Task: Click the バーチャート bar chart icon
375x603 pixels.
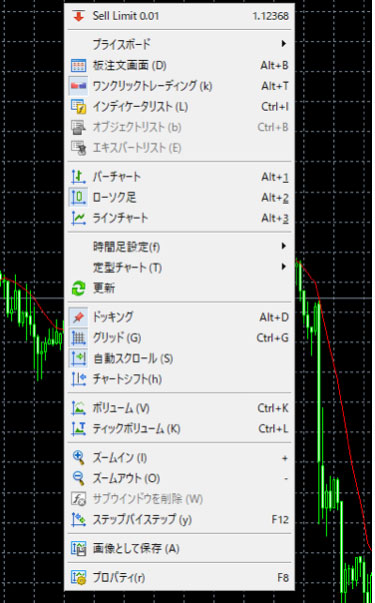Action: (x=78, y=177)
